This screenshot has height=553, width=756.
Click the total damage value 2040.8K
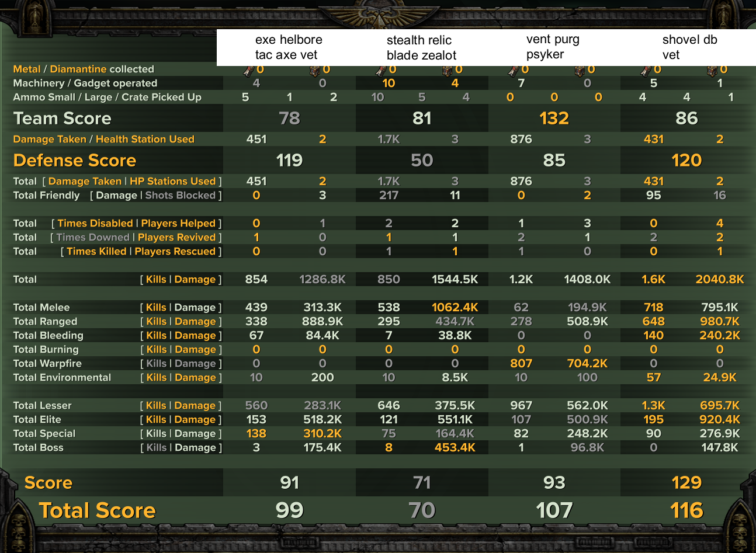pyautogui.click(x=720, y=279)
